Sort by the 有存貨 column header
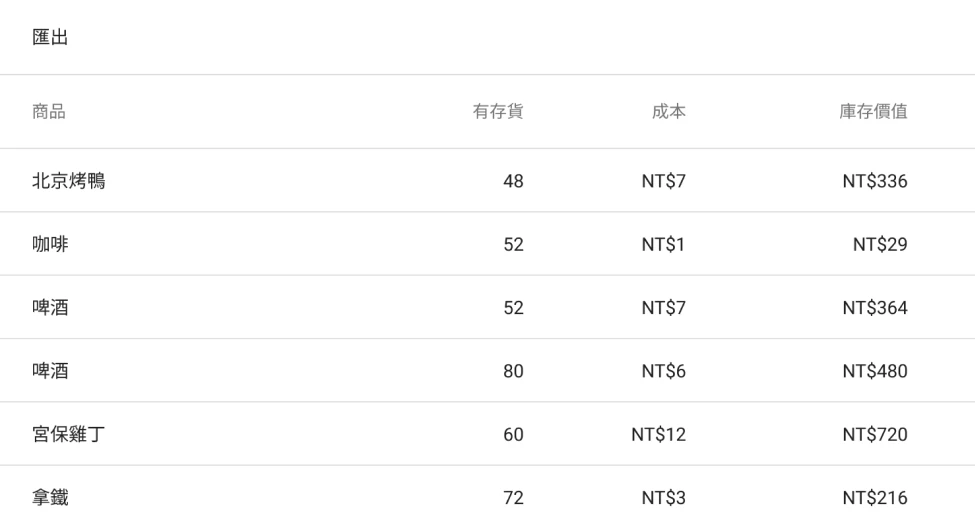The width and height of the screenshot is (975, 525). 498,112
